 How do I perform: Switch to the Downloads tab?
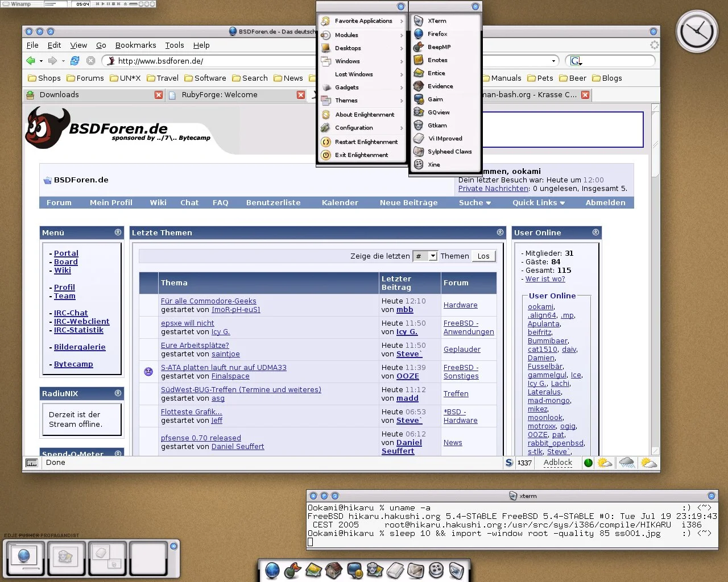click(x=94, y=95)
